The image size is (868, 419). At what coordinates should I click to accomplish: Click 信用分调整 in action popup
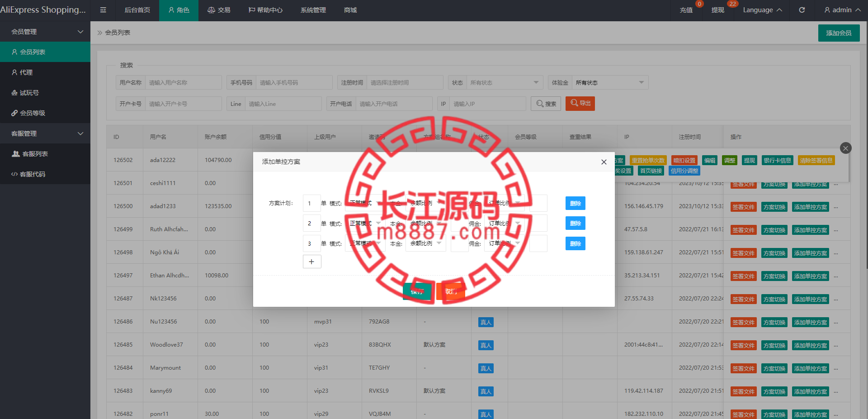(684, 171)
